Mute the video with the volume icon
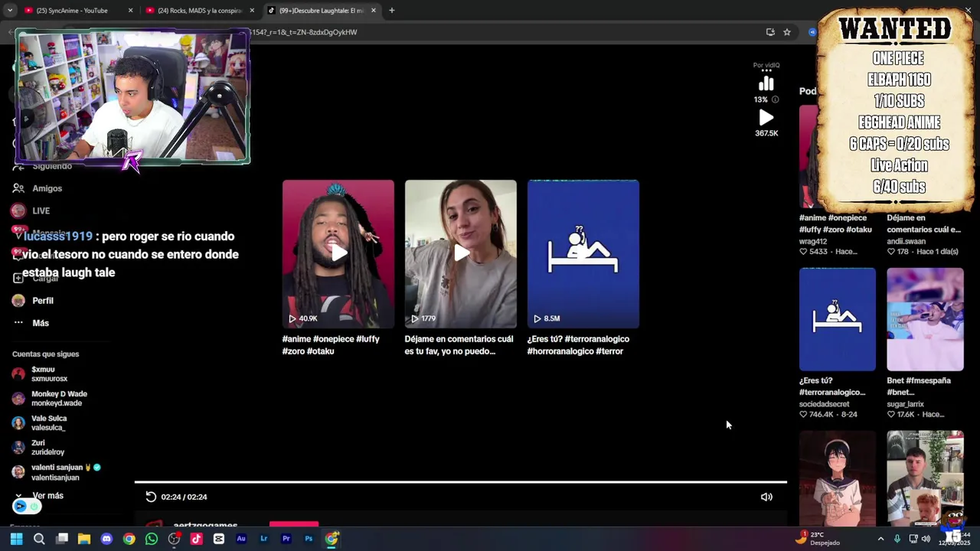Image resolution: width=980 pixels, height=551 pixels. tap(766, 497)
